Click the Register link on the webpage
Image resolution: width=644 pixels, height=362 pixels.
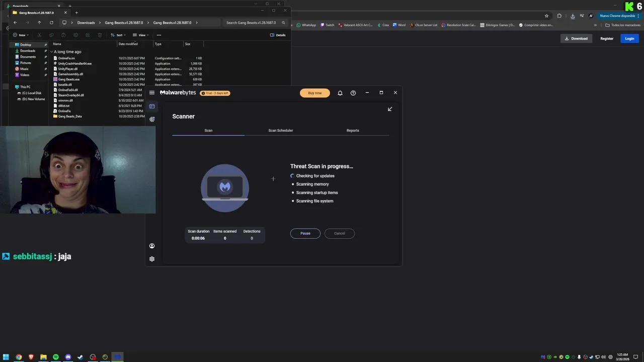tap(607, 38)
